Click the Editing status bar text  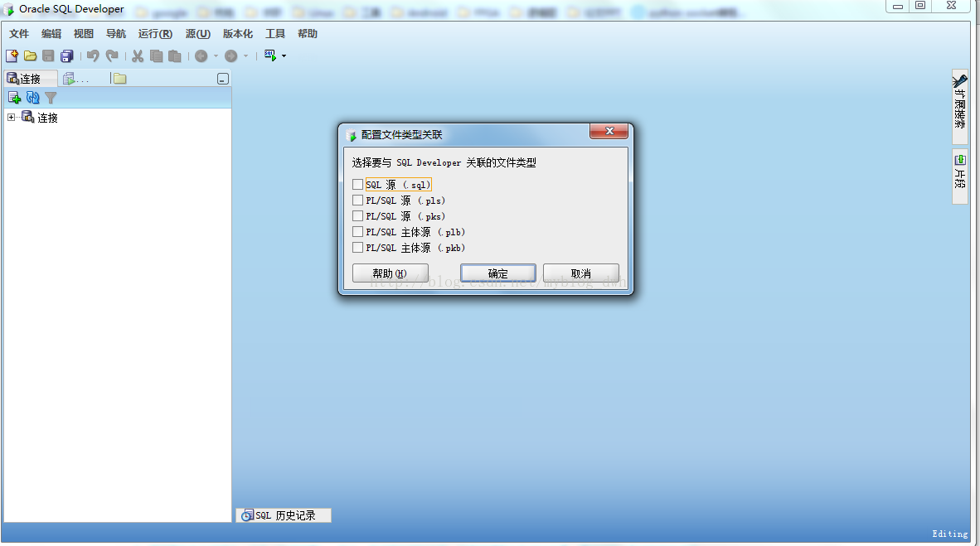point(950,534)
